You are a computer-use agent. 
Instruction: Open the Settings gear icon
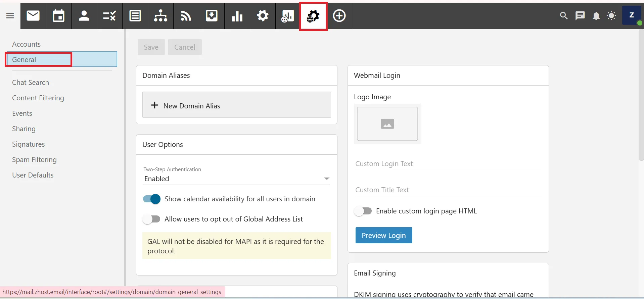pos(263,16)
